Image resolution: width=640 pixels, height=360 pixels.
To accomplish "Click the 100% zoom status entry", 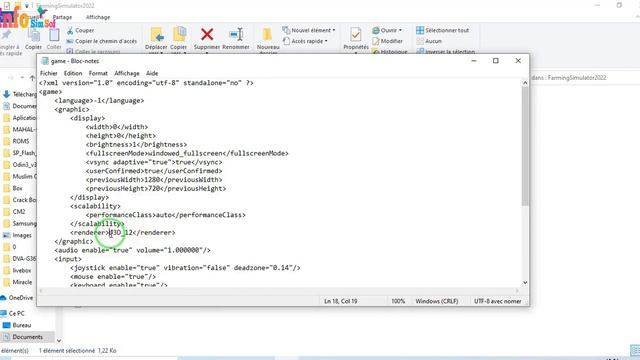I will pos(398,301).
